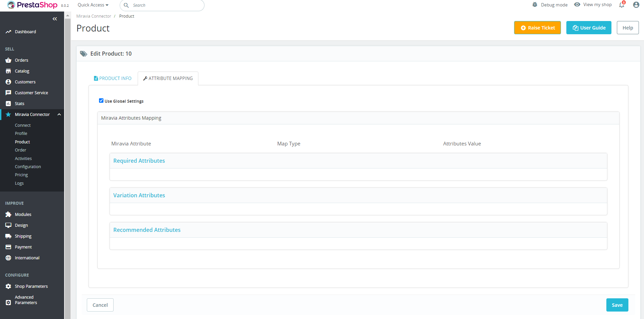This screenshot has width=644, height=319.
Task: Click the search magnifier icon
Action: click(126, 5)
